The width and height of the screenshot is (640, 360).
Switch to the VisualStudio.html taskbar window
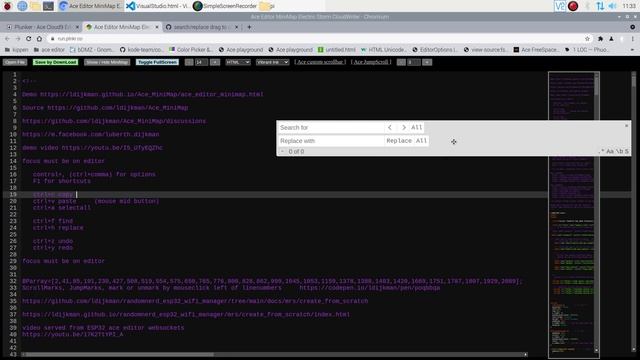click(x=157, y=6)
